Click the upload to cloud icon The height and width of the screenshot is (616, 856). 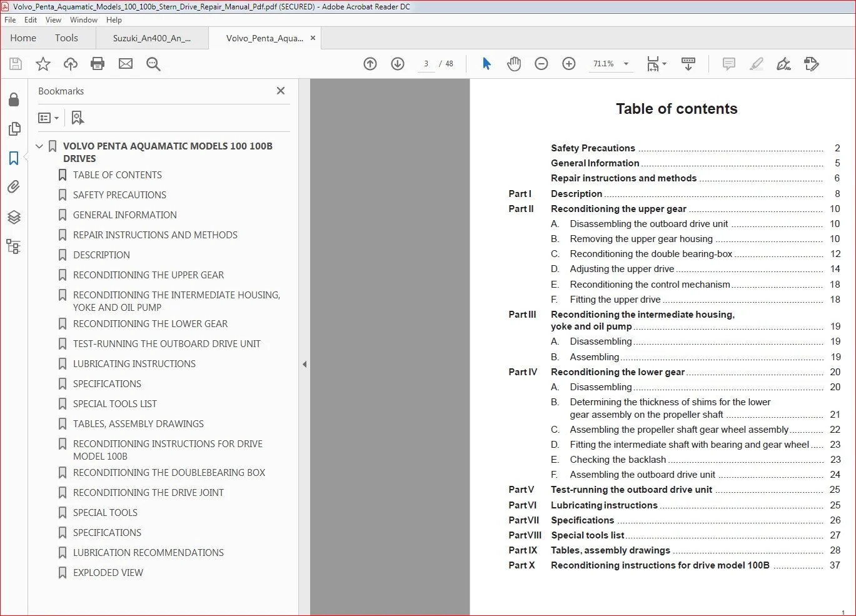tap(71, 64)
